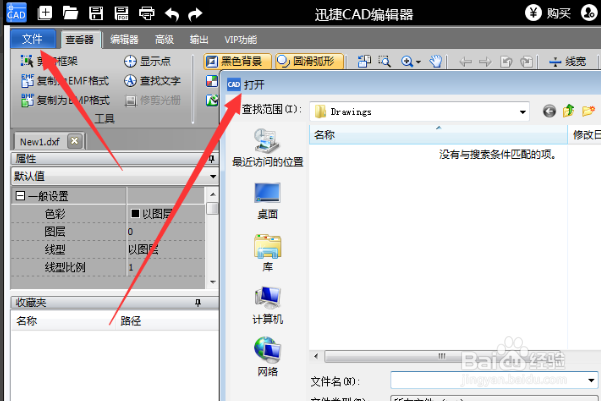Create new folder in dialog
Image resolution: width=601 pixels, height=401 pixels.
click(x=588, y=111)
